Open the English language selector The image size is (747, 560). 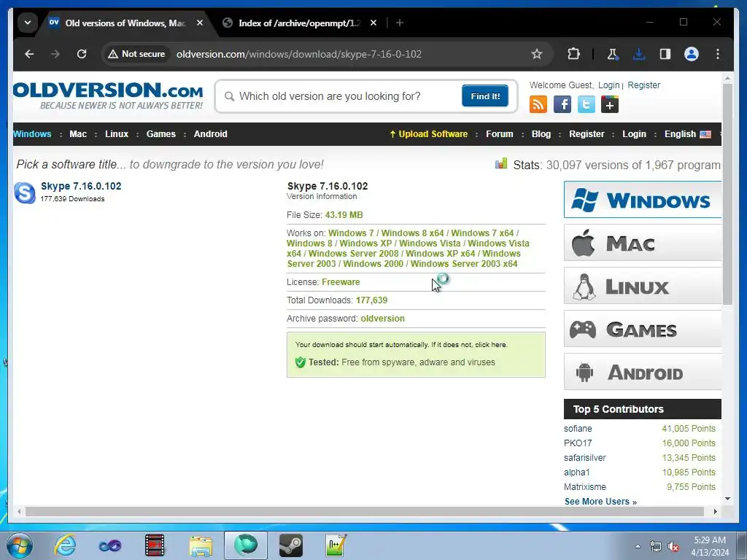(687, 134)
